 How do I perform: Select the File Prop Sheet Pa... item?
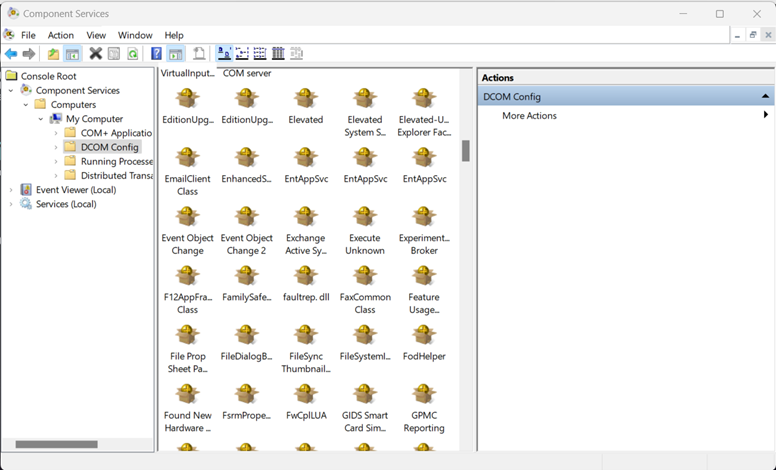click(187, 349)
